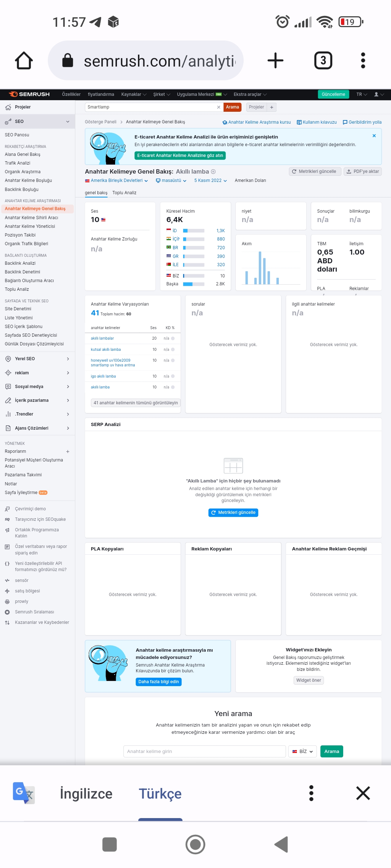
Task: Open satış bölgesi sidebar item
Action: click(x=27, y=591)
